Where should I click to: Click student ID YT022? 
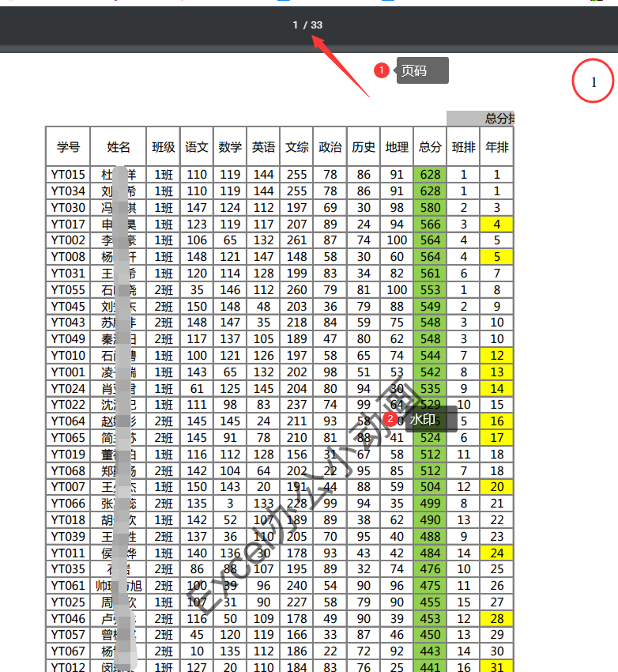(68, 405)
